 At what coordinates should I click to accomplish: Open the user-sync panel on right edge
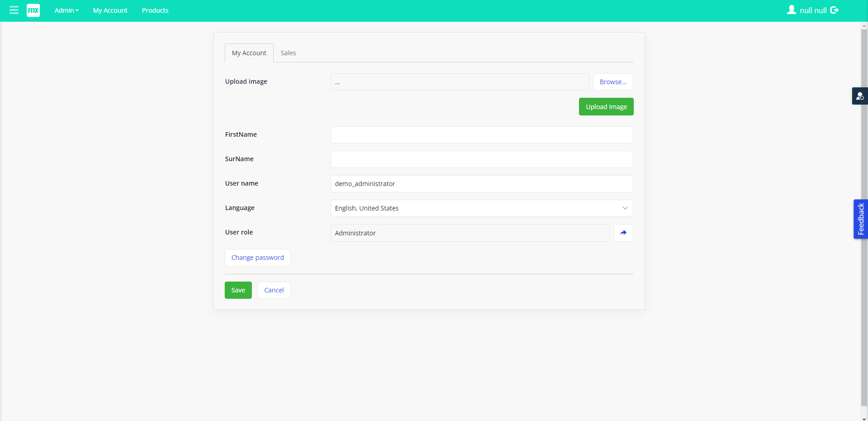pos(860,96)
